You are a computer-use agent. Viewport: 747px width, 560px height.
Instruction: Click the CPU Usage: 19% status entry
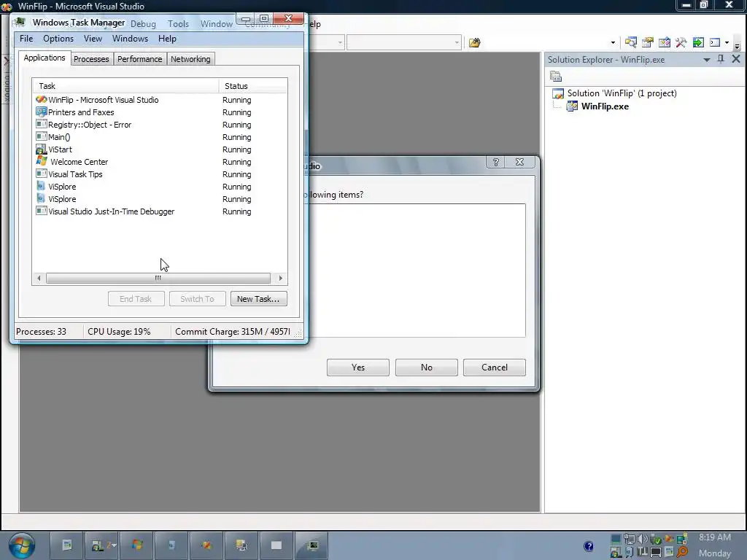point(119,332)
